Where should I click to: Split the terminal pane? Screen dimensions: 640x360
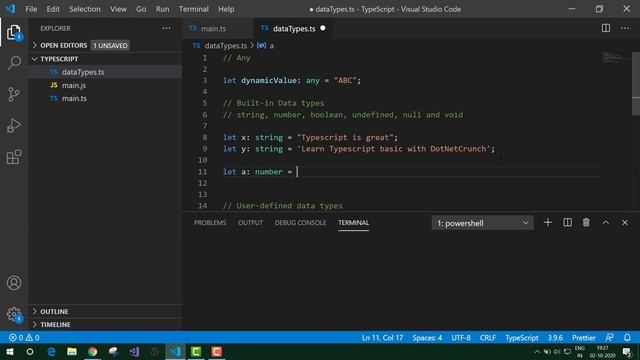coord(567,222)
